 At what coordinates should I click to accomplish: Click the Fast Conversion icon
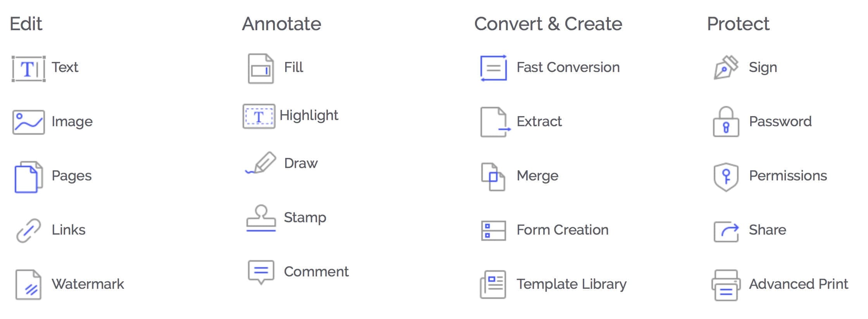tap(493, 68)
